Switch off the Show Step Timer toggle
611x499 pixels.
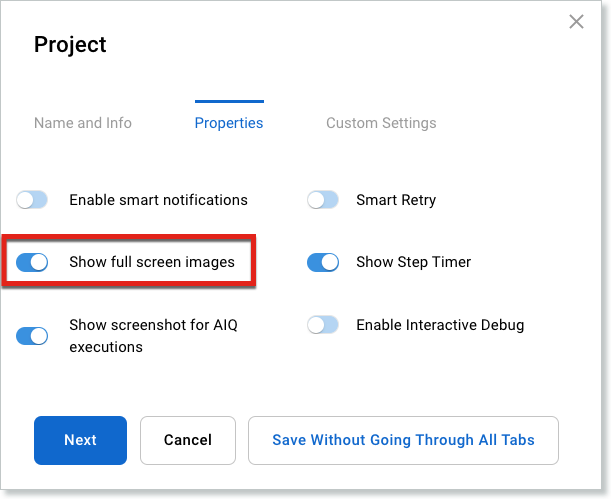322,262
